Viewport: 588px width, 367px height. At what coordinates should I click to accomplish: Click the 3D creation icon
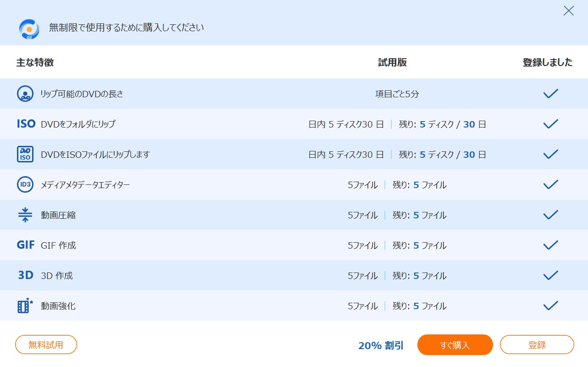coord(26,275)
